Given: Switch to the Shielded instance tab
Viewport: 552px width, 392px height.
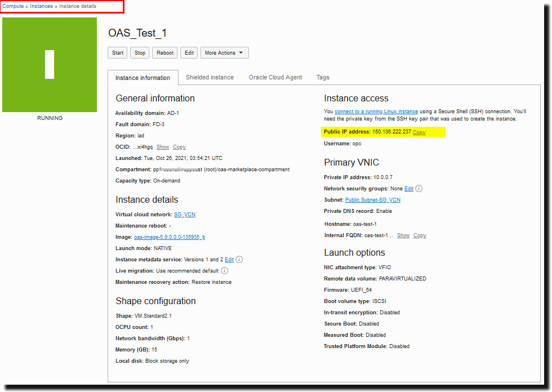Looking at the screenshot, I should [210, 77].
